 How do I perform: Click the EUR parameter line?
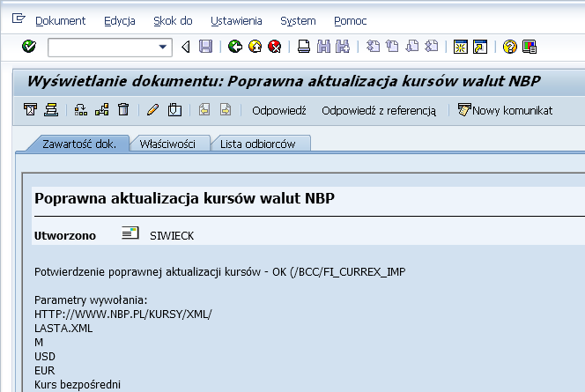coord(44,370)
